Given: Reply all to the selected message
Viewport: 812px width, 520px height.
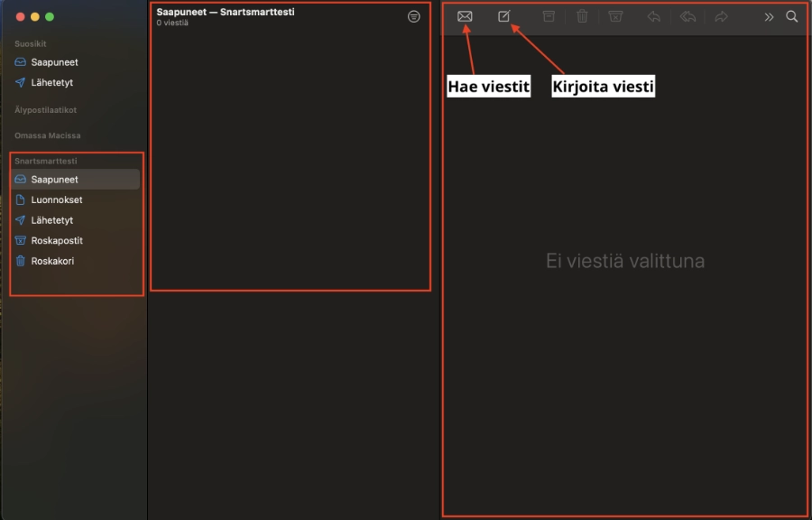Looking at the screenshot, I should [x=687, y=16].
